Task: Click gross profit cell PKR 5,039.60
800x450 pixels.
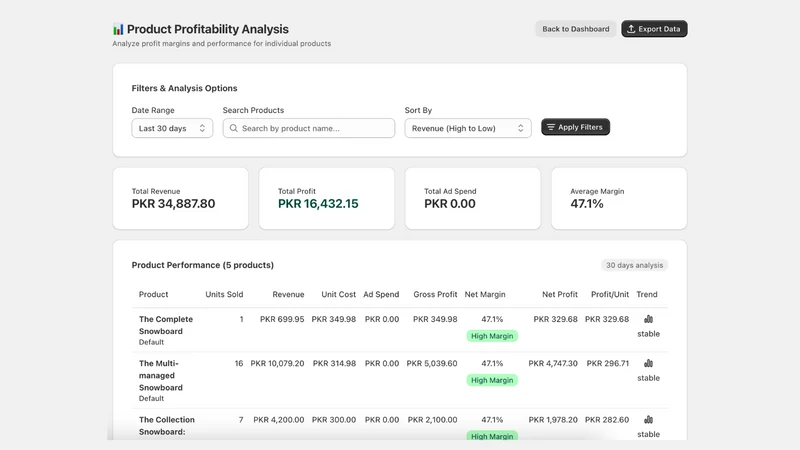Action: coord(432,363)
